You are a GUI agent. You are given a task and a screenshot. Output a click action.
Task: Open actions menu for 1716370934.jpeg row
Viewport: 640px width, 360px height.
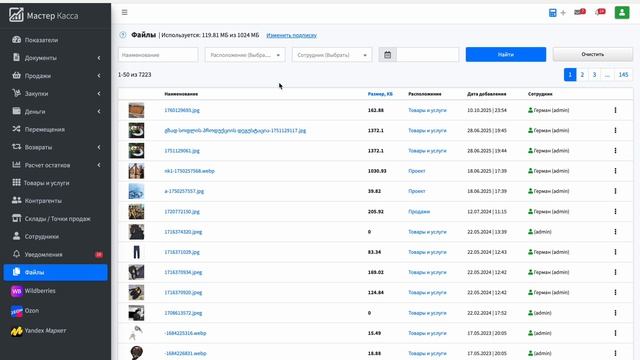(615, 272)
